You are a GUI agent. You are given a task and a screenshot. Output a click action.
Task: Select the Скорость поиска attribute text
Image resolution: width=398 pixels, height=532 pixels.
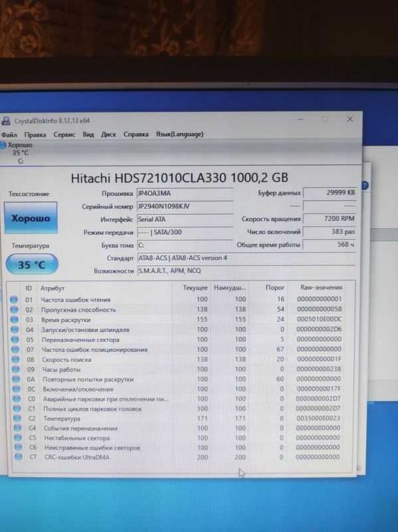[67, 359]
